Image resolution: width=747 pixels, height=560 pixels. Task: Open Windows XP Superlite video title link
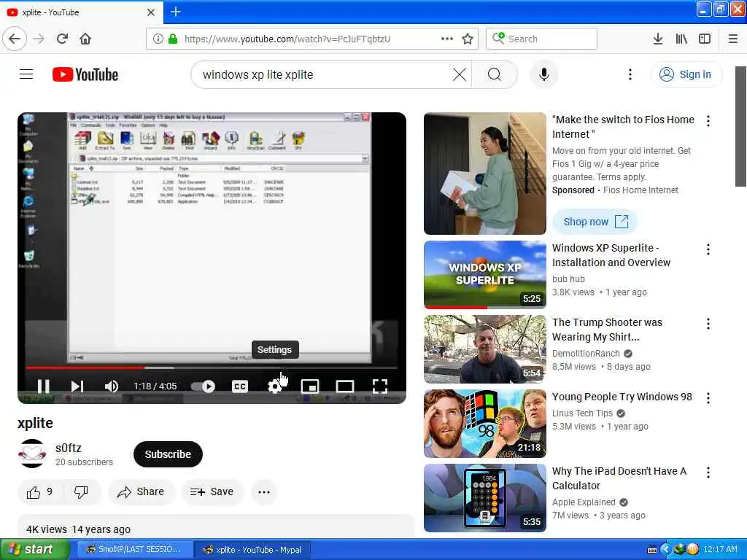click(x=611, y=255)
